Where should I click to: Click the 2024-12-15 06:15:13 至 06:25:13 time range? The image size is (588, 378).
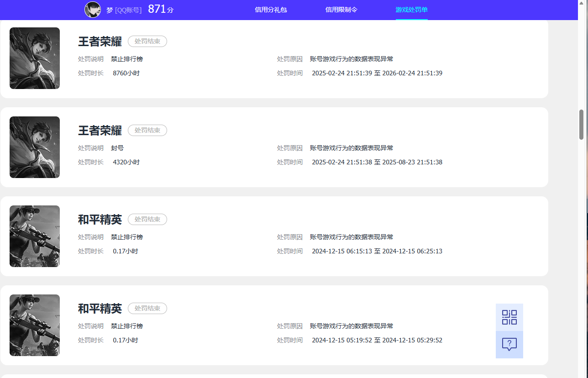coord(377,251)
